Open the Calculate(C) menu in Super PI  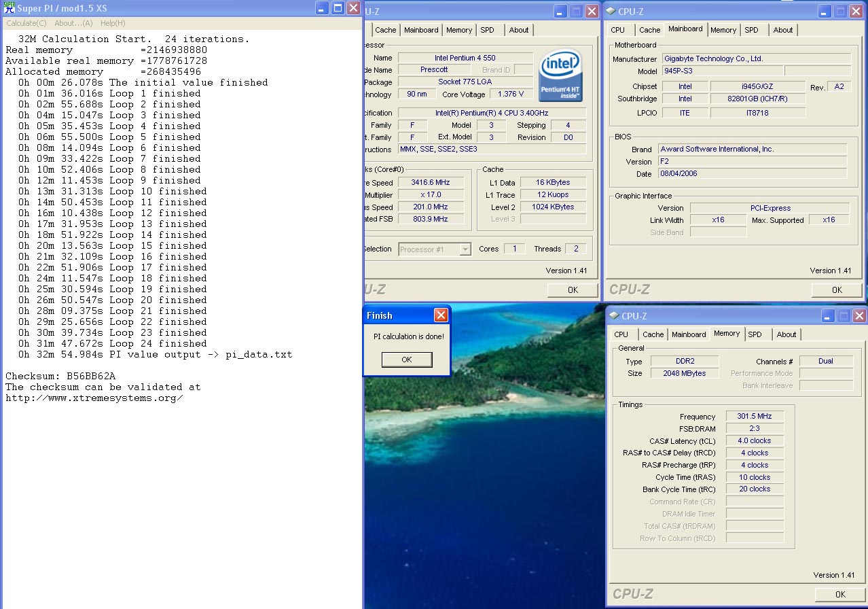[x=26, y=23]
